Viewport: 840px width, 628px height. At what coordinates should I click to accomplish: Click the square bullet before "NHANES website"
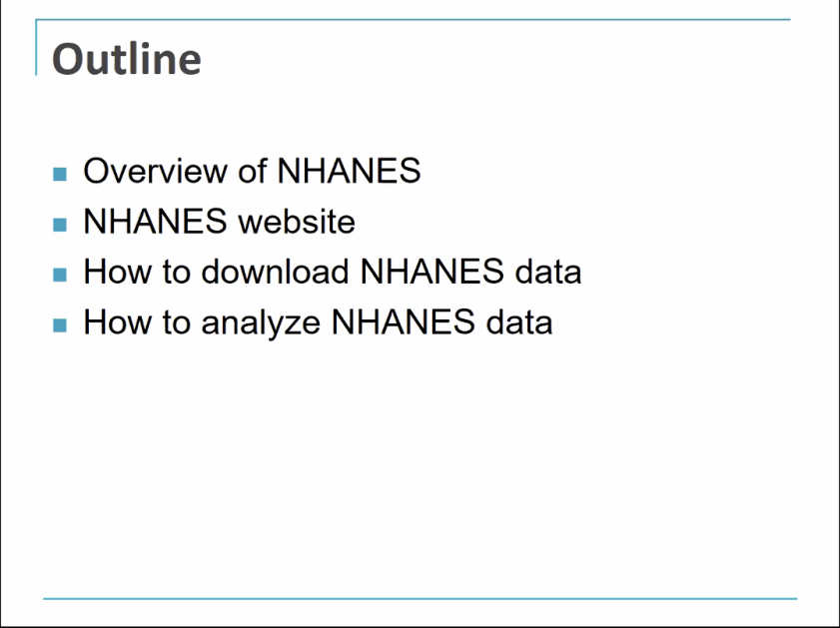pyautogui.click(x=60, y=224)
